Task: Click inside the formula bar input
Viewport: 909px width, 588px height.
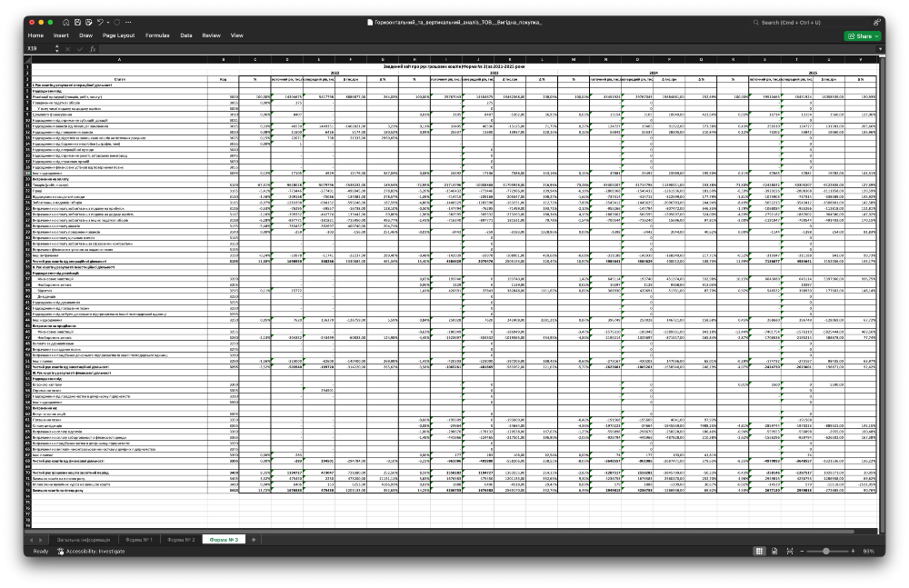Action: (x=487, y=49)
